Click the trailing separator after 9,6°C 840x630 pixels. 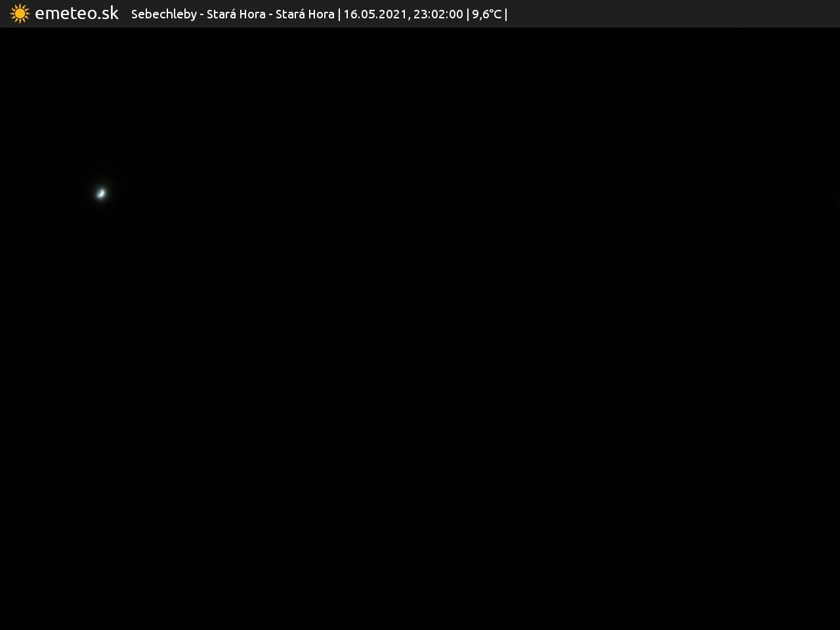[x=506, y=14]
